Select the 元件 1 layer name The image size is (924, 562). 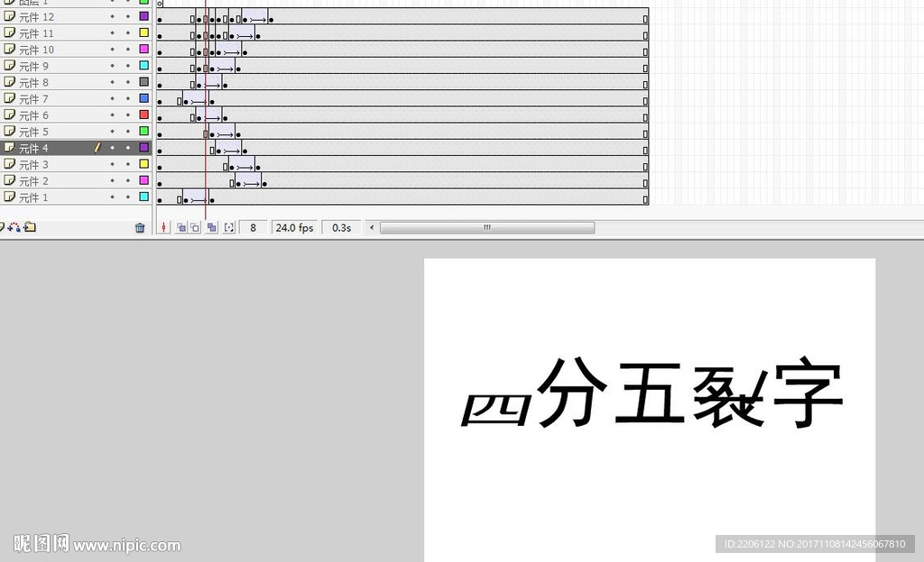tap(33, 198)
